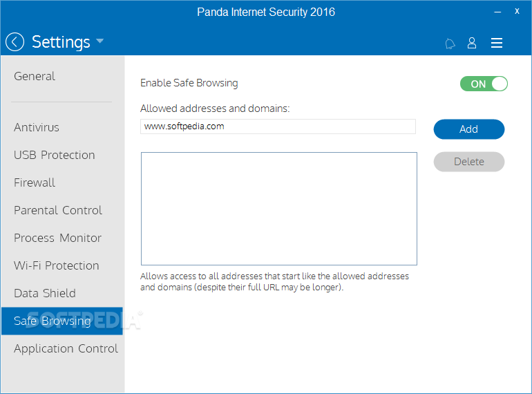Screen dimensions: 532x394
Task: Click the 'Enable Safe Browsing' label
Action: pos(189,83)
